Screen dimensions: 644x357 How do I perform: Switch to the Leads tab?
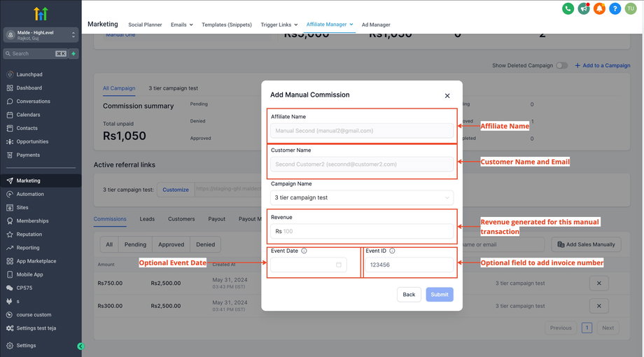[x=147, y=219]
